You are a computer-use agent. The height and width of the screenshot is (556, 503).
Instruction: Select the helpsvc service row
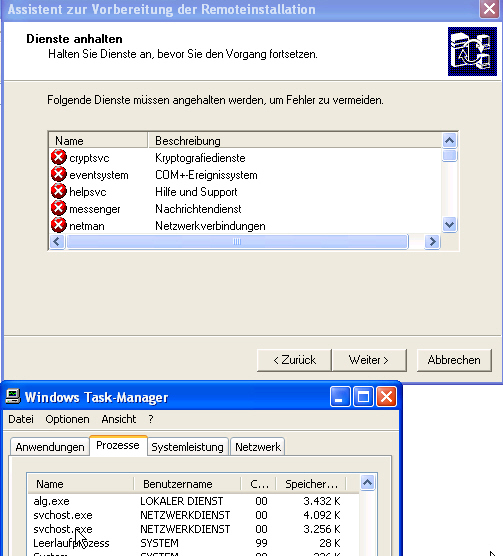click(245, 192)
